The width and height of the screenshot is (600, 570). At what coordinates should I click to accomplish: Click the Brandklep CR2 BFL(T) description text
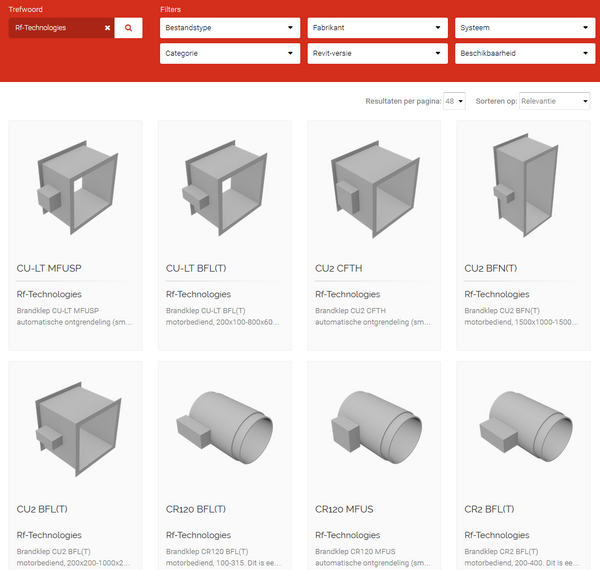pos(522,557)
